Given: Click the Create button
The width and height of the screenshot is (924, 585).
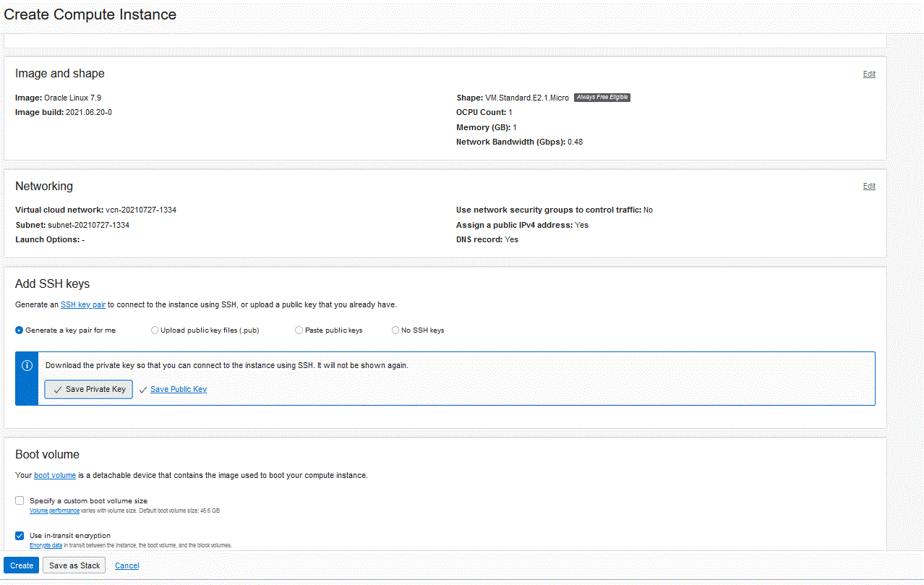Looking at the screenshot, I should pyautogui.click(x=22, y=565).
